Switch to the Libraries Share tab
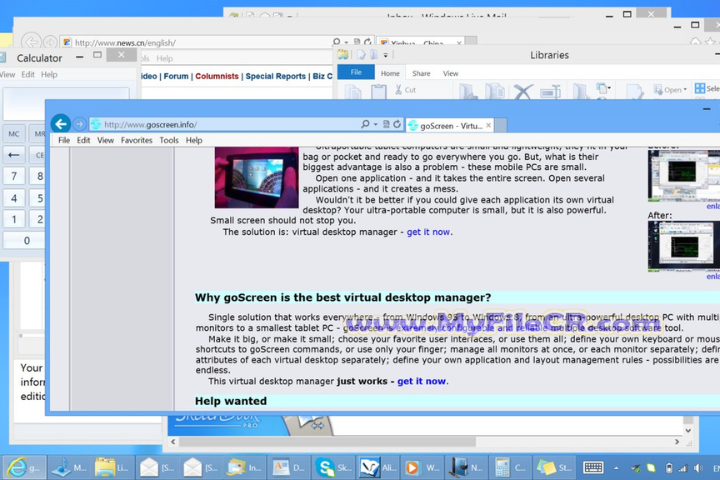720x480 pixels. pos(421,73)
